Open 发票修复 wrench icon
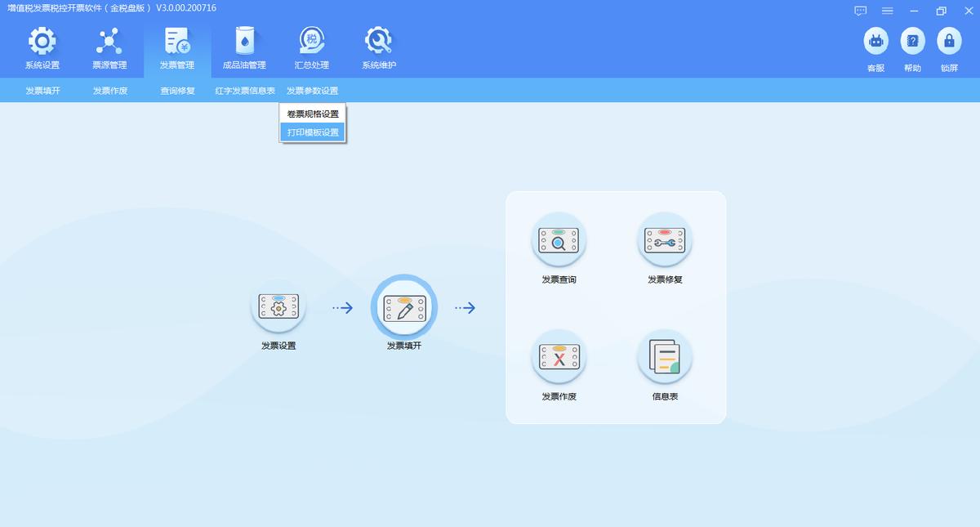 click(665, 240)
